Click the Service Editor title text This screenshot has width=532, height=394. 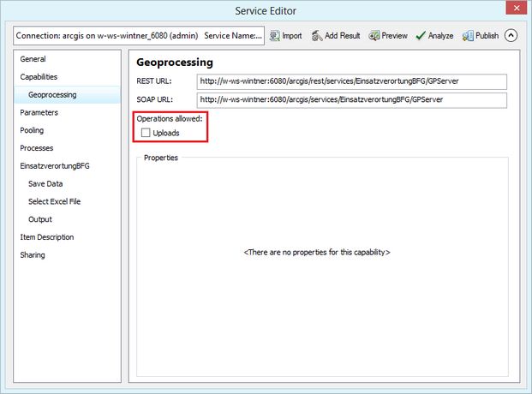[266, 11]
